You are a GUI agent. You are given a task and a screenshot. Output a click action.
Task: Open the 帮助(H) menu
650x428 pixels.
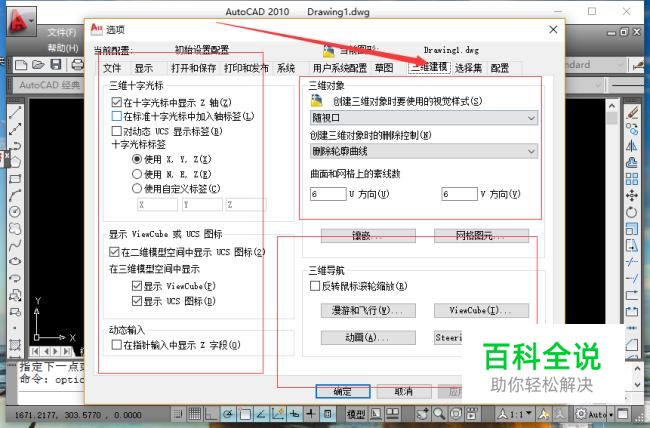(63, 48)
